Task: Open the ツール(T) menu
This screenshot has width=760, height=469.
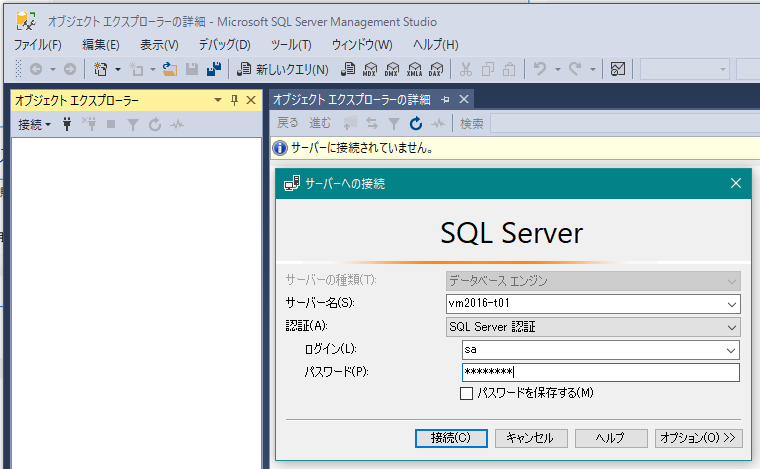Action: [291, 45]
